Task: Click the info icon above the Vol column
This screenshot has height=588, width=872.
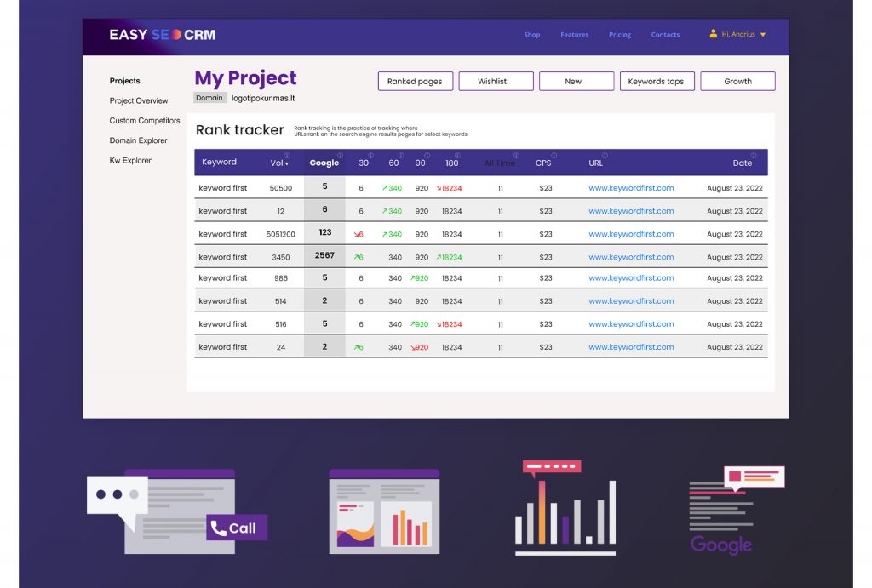Action: click(x=287, y=156)
